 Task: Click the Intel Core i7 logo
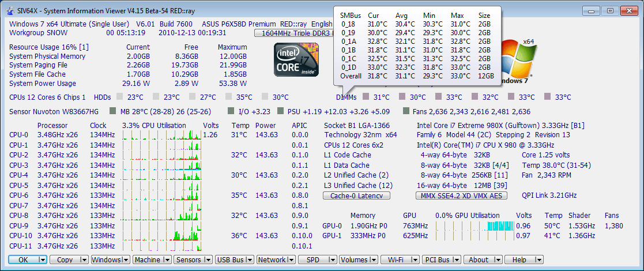pos(296,61)
